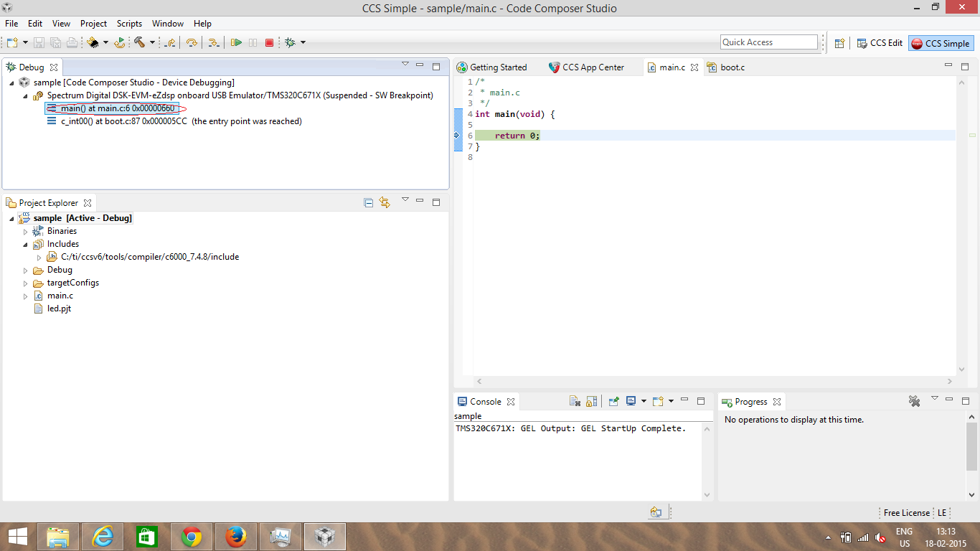Open Chrome from taskbar

pyautogui.click(x=192, y=537)
